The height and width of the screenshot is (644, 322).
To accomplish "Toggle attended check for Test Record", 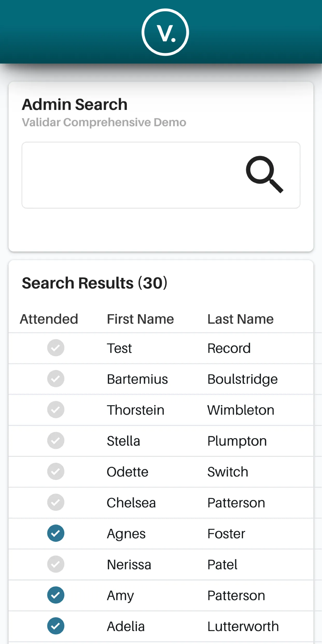I will (x=56, y=348).
